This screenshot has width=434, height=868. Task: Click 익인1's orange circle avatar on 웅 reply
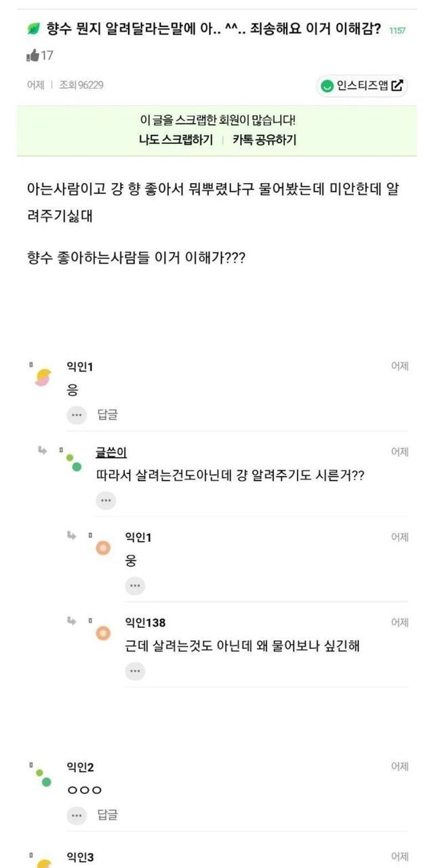(x=102, y=548)
